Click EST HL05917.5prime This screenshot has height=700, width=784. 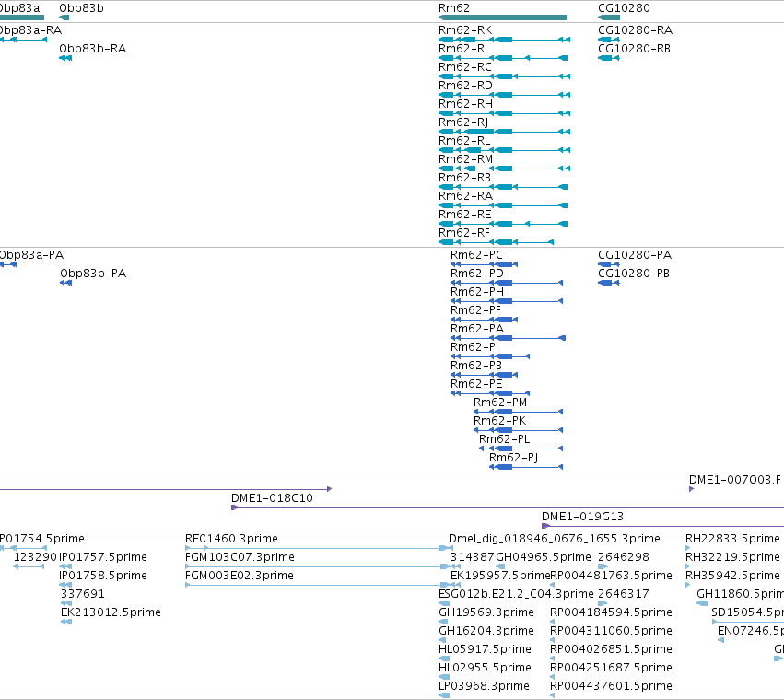coord(444,659)
